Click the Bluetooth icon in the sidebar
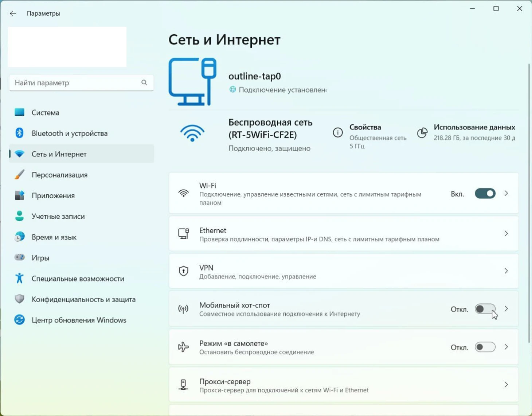 pyautogui.click(x=19, y=133)
